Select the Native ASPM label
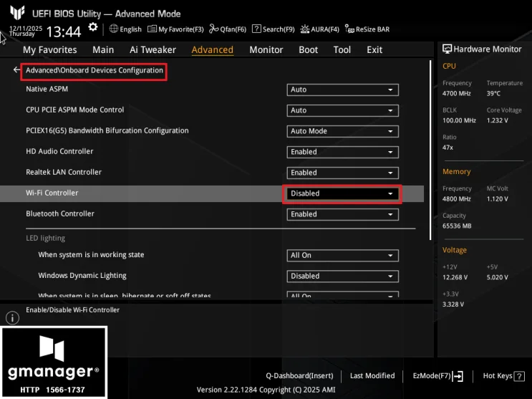 tap(47, 89)
